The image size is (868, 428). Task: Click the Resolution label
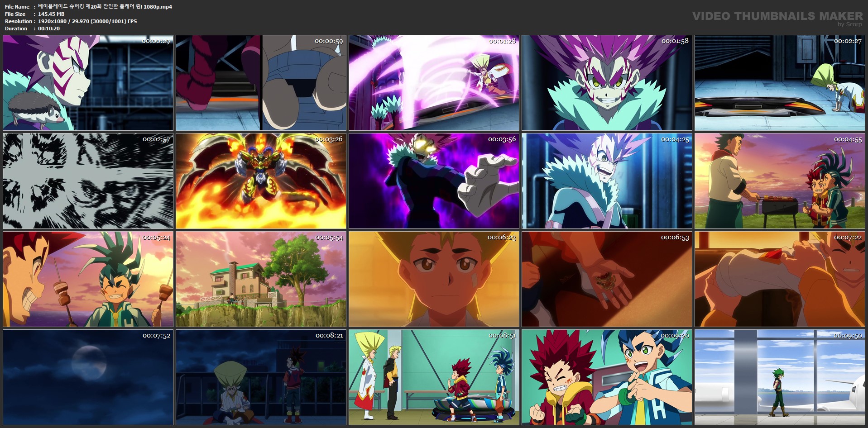[x=19, y=21]
